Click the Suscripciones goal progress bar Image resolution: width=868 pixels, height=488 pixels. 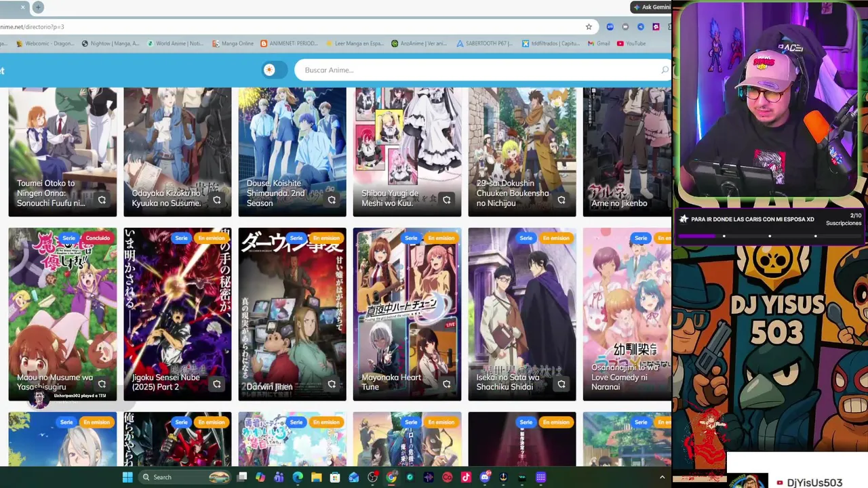click(x=769, y=236)
